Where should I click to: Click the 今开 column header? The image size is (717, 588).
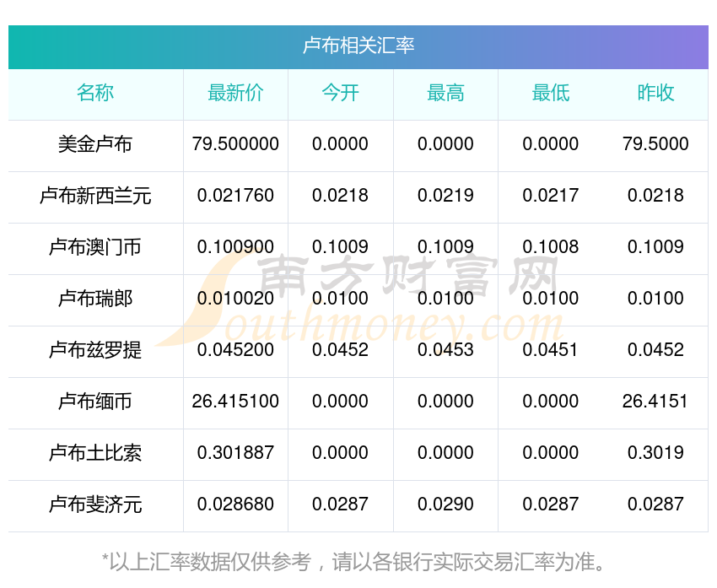(x=340, y=94)
